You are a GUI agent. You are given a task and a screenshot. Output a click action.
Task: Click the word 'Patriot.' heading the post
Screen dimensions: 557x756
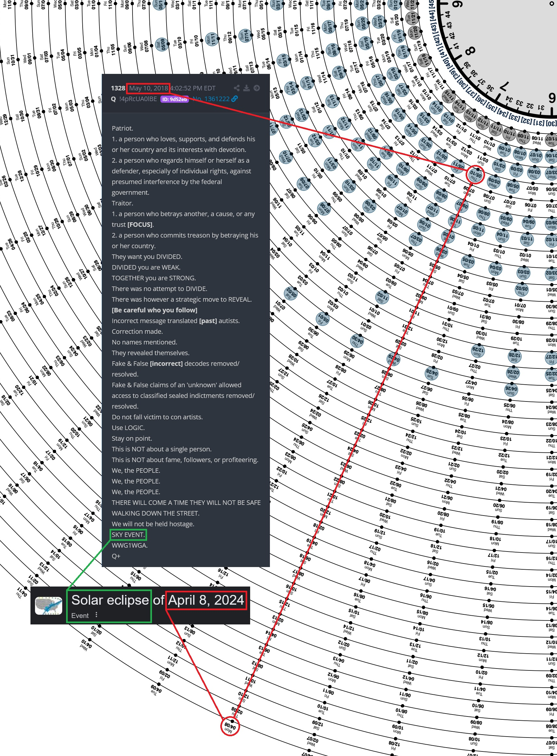[122, 128]
